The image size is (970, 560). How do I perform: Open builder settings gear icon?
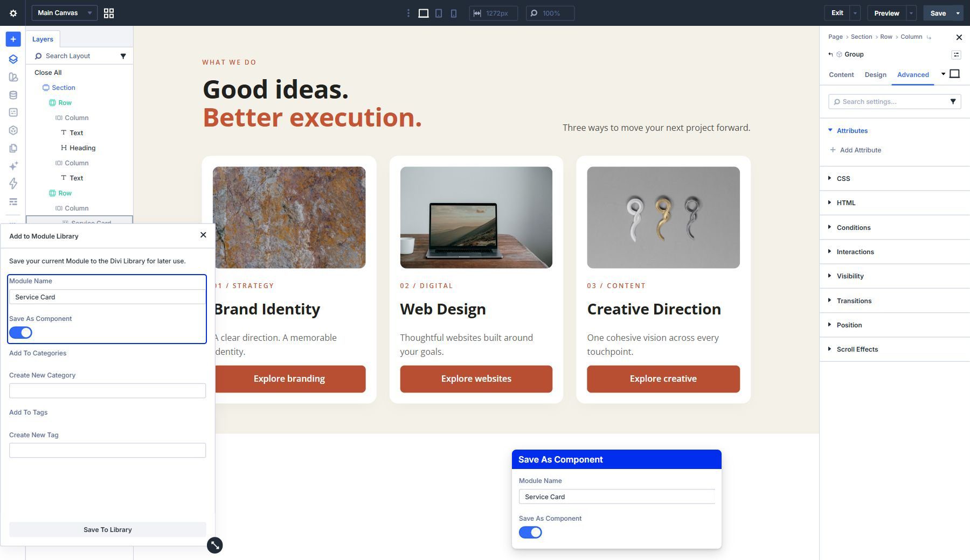(13, 13)
